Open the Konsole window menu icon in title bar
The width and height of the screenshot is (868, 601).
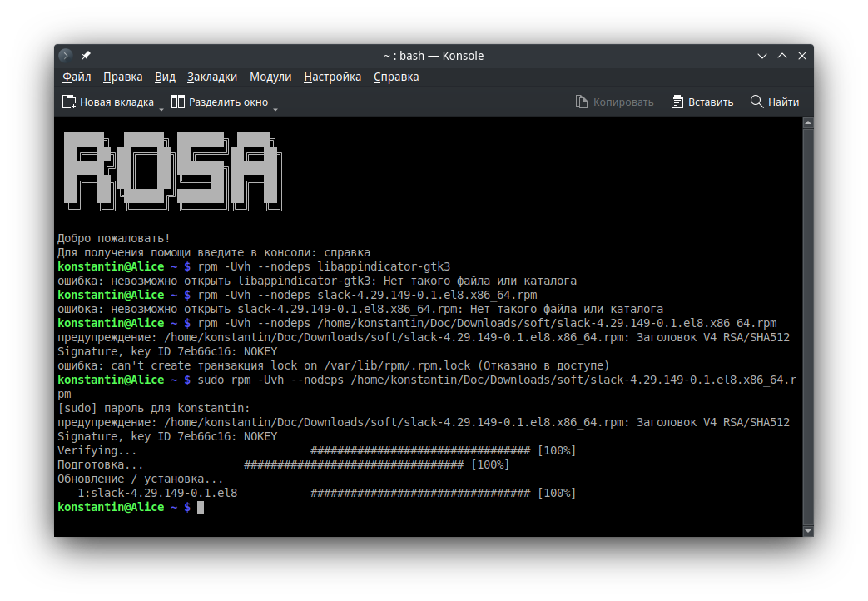pos(67,56)
